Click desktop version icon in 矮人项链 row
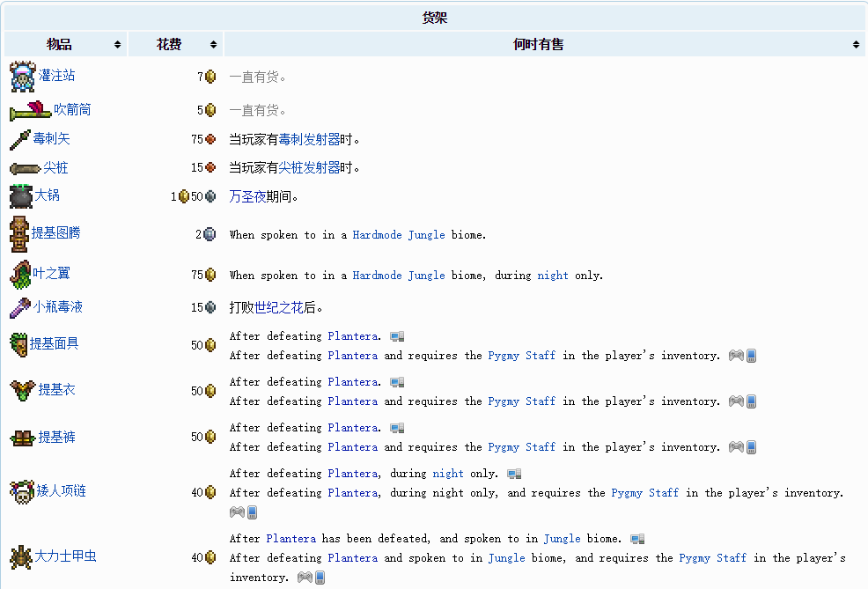Image resolution: width=868 pixels, height=589 pixels. [514, 474]
